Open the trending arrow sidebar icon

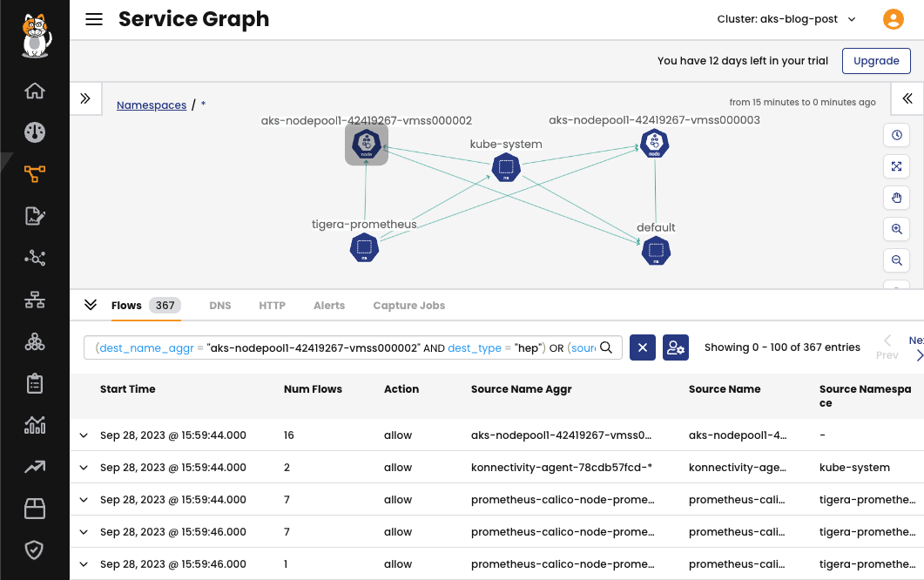pyautogui.click(x=35, y=467)
